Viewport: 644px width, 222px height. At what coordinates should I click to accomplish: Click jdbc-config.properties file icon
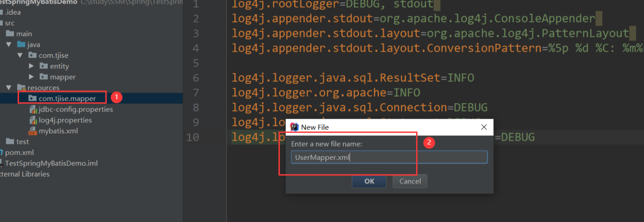[33, 109]
